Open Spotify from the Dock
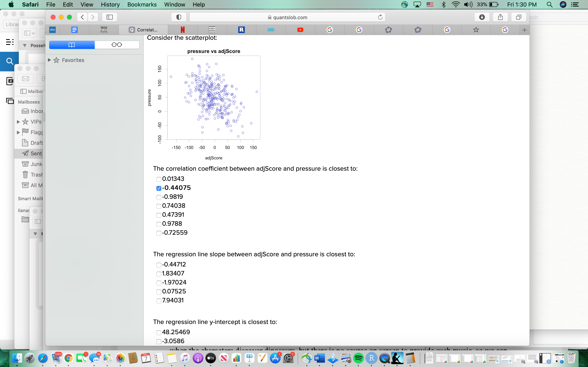The width and height of the screenshot is (588, 367). pyautogui.click(x=358, y=358)
